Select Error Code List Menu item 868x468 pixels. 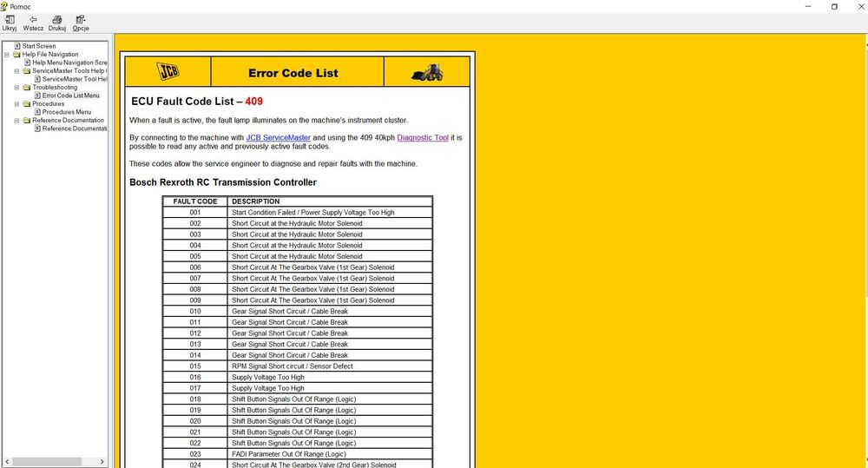[71, 96]
